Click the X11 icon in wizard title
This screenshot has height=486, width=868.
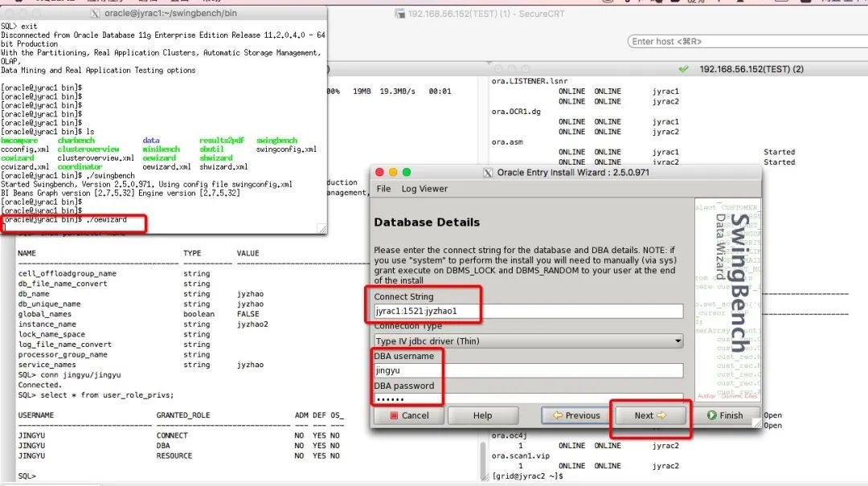488,173
